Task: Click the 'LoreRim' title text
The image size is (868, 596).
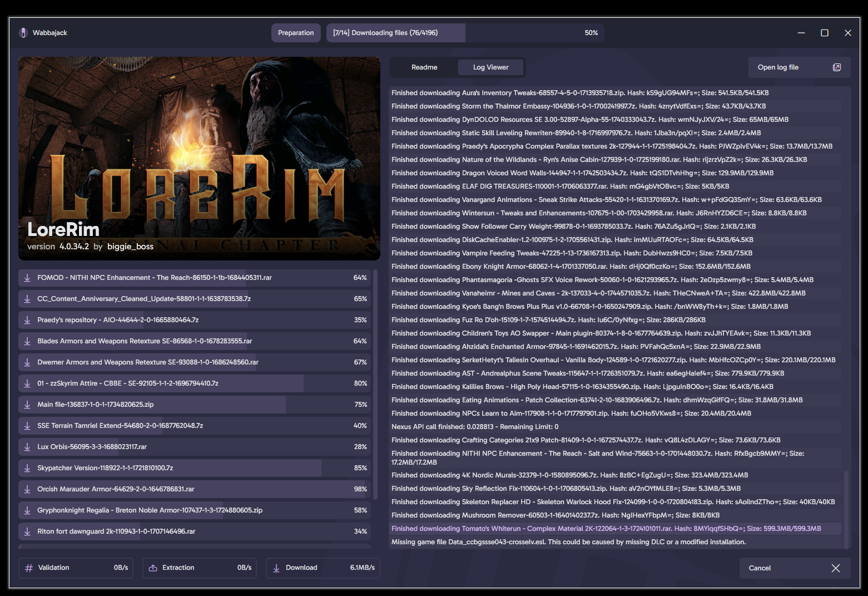Action: (x=63, y=229)
